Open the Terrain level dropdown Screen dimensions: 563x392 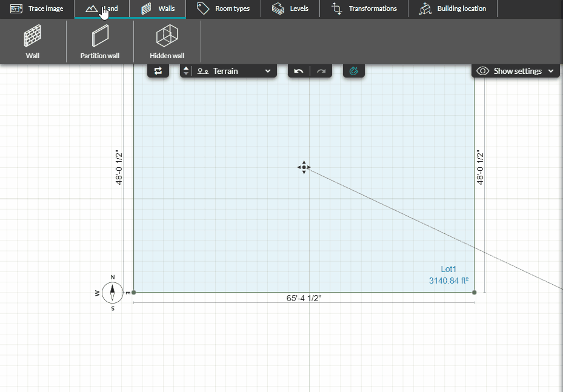point(235,71)
